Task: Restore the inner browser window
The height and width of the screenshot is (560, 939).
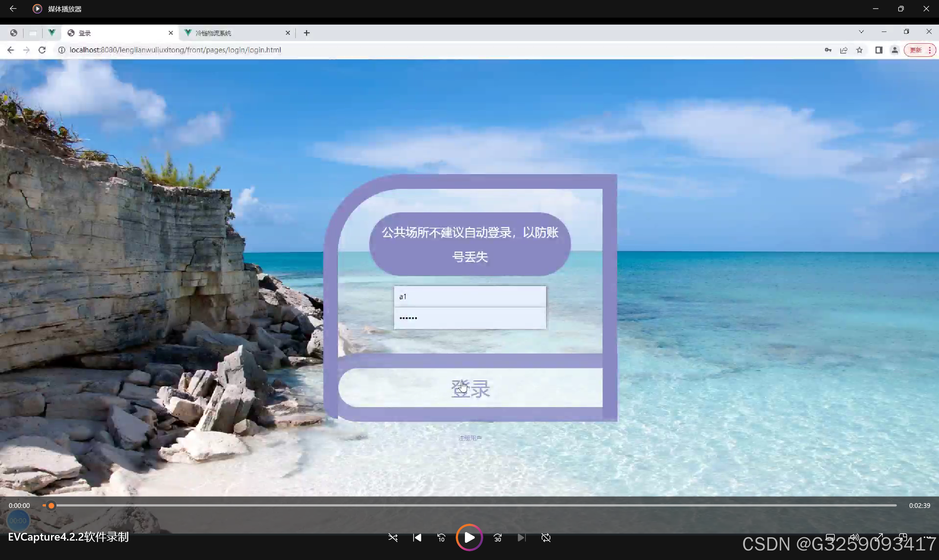Action: [x=907, y=32]
